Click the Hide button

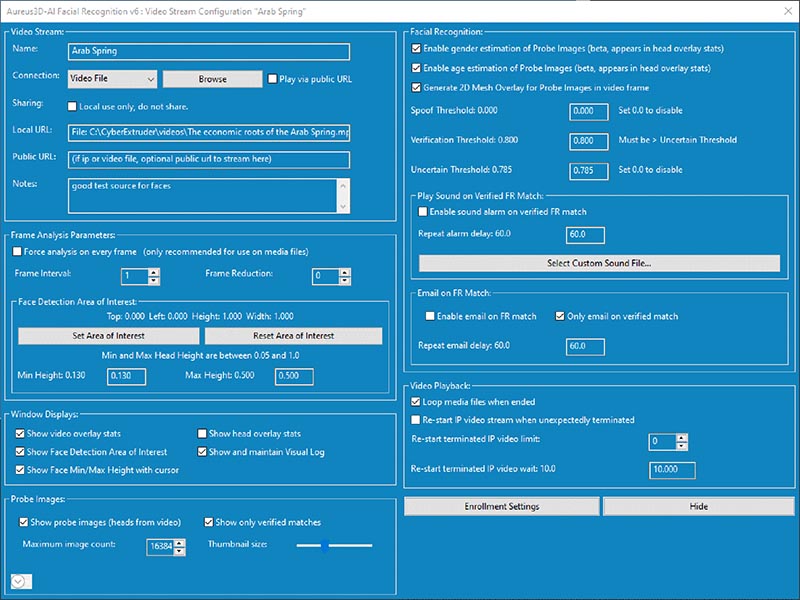click(x=698, y=507)
